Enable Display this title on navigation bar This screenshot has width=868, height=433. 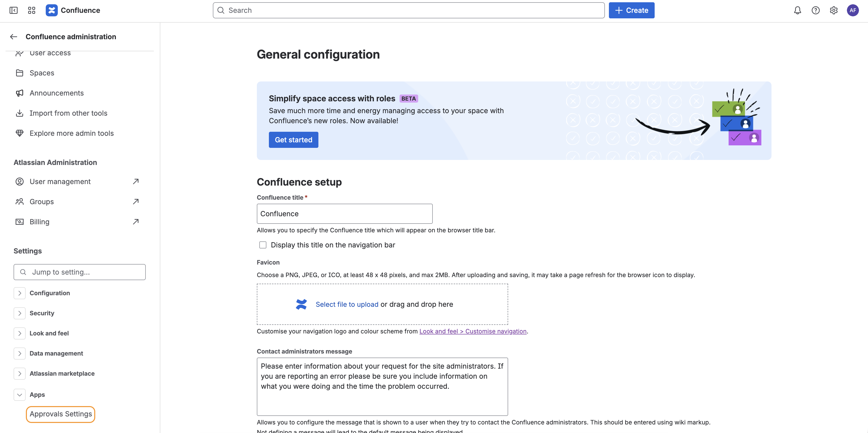pyautogui.click(x=263, y=245)
